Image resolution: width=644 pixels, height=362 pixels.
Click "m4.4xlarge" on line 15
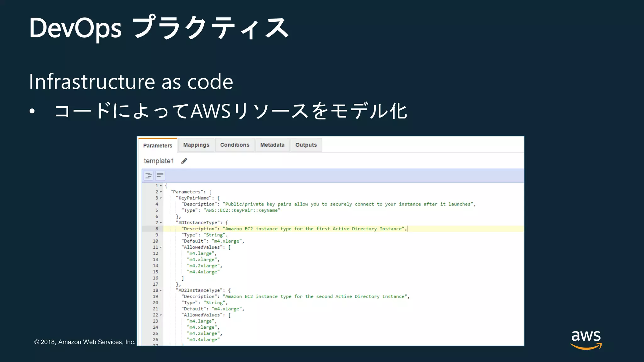point(203,272)
